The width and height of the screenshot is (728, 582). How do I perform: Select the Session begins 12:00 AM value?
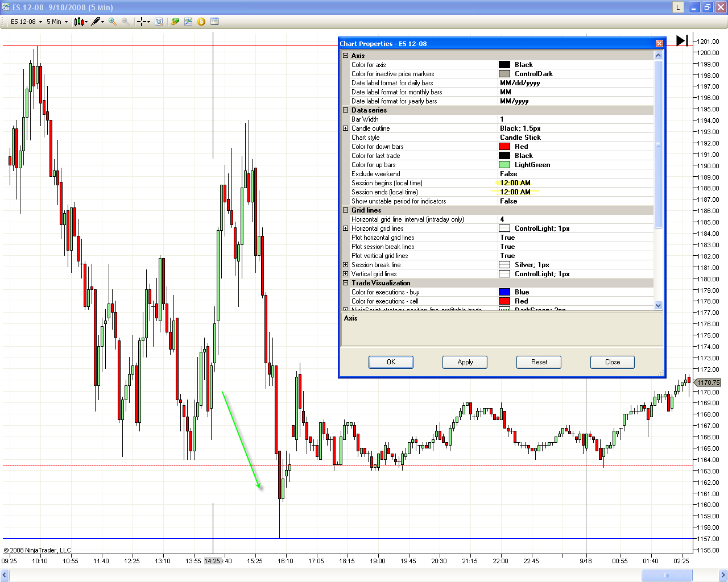pyautogui.click(x=576, y=183)
